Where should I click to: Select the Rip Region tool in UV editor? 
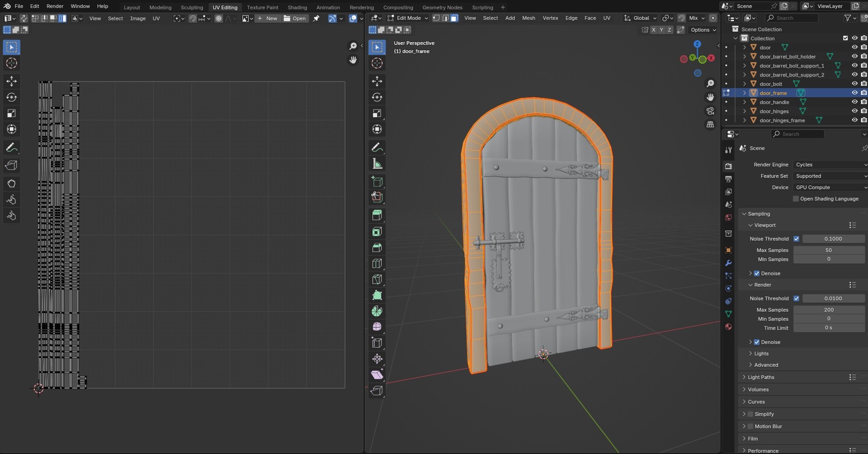tap(12, 166)
